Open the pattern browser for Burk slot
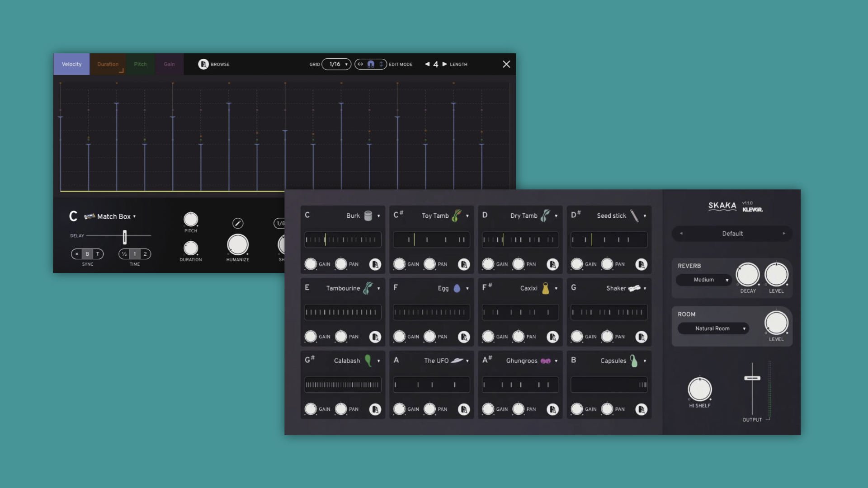The height and width of the screenshot is (488, 868). (x=375, y=264)
